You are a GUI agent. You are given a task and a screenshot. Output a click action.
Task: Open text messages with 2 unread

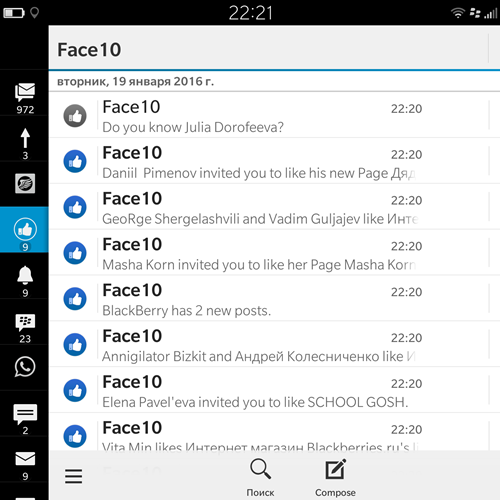coord(25,414)
